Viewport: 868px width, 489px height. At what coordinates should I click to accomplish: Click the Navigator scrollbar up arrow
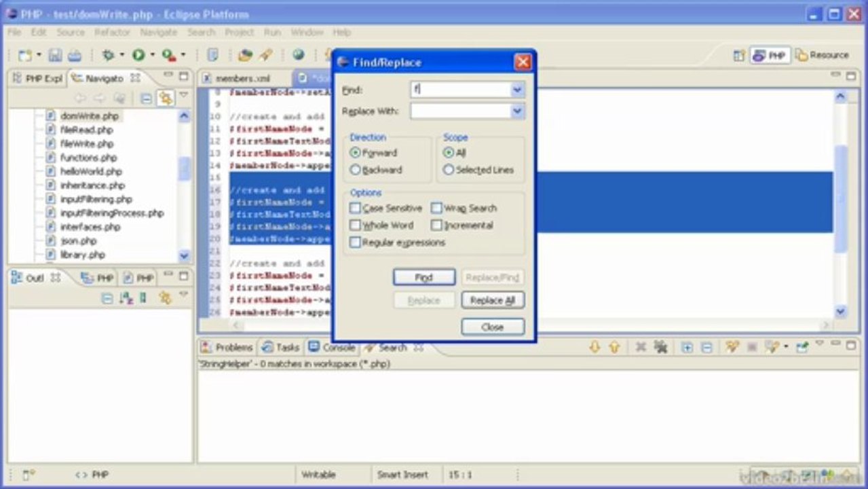tap(185, 116)
